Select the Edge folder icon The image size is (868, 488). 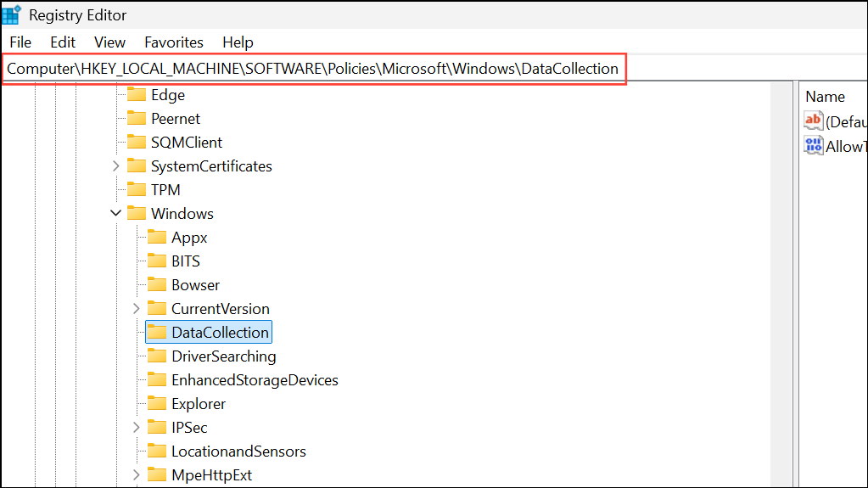click(136, 95)
